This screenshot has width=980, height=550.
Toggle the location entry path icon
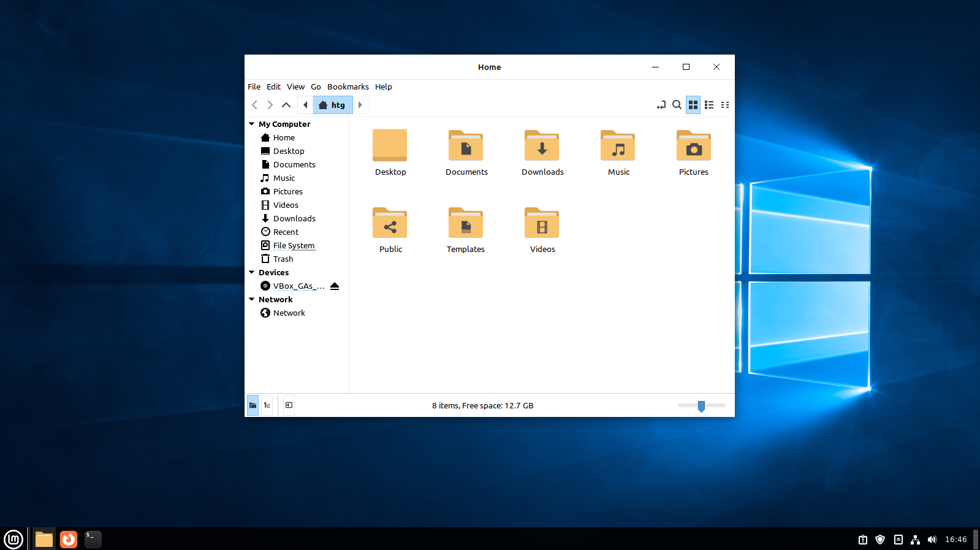click(x=661, y=105)
